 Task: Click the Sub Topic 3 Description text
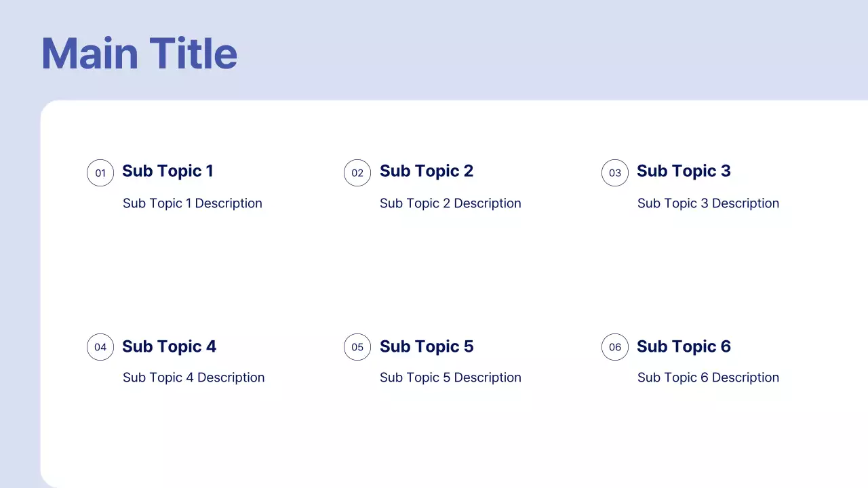pyautogui.click(x=708, y=203)
